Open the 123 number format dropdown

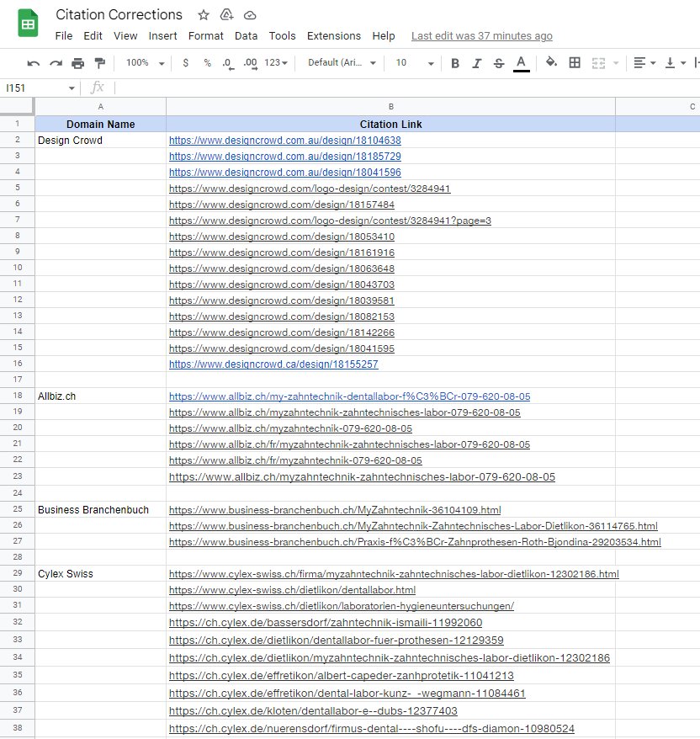tap(276, 62)
